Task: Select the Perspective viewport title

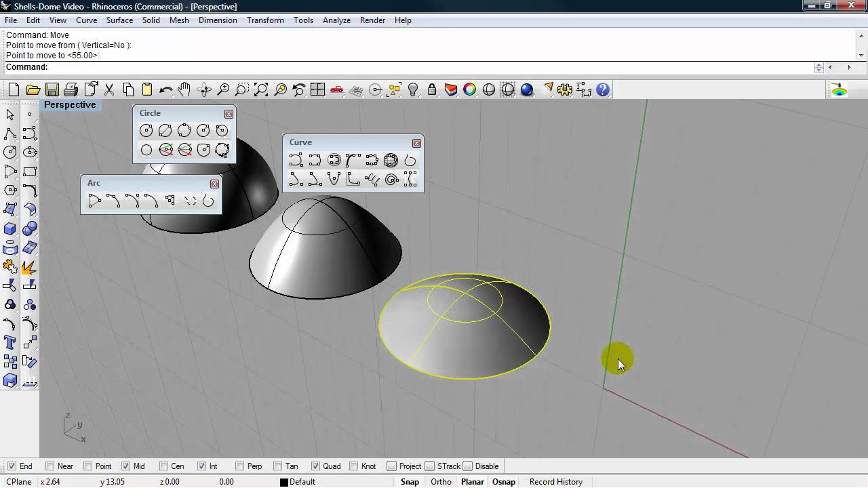Action: (70, 105)
